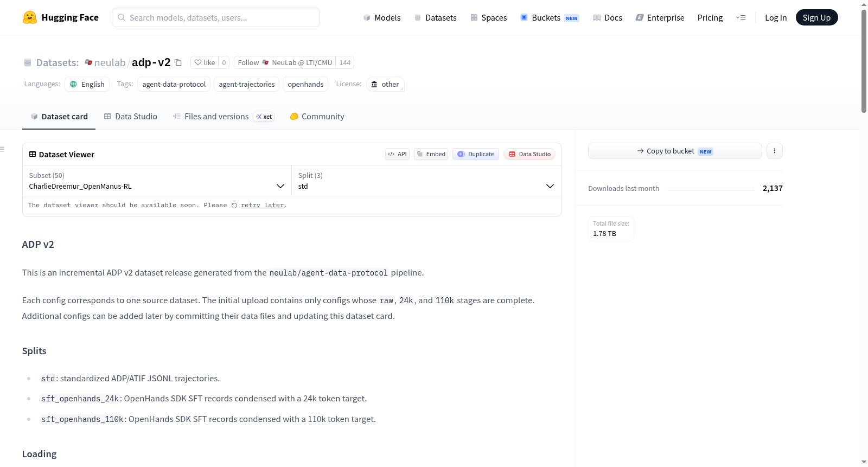The image size is (868, 467).
Task: Click the 'sft_openhands_110k' code text
Action: [82, 419]
